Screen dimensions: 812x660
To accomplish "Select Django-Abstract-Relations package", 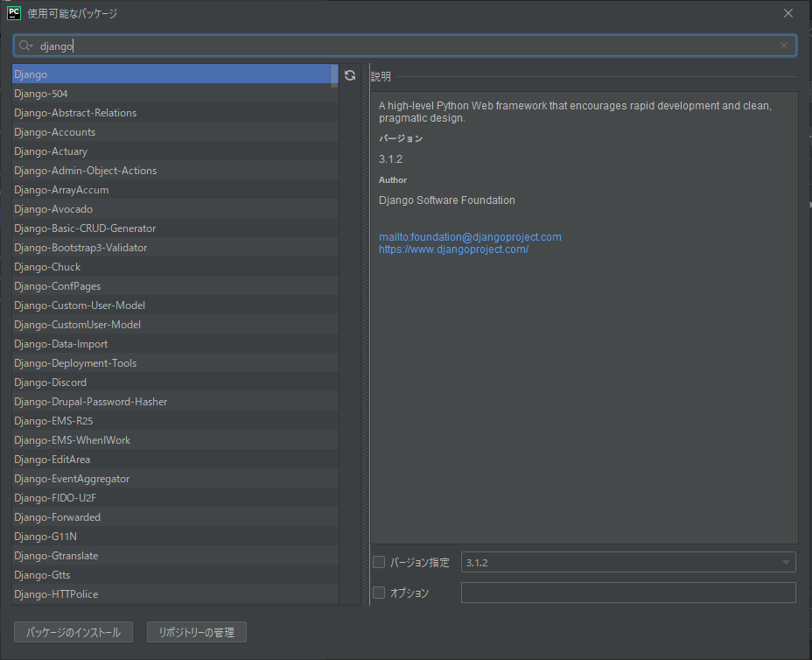I will 175,112.
